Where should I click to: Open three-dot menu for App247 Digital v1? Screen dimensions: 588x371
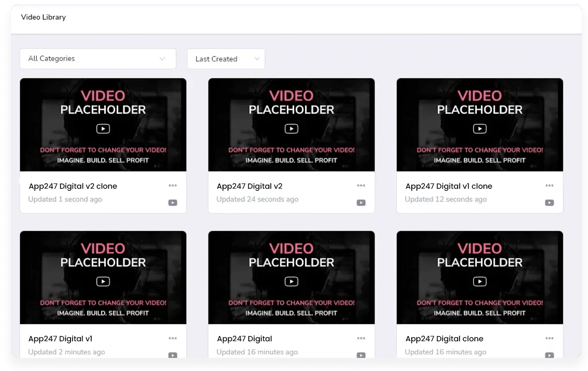173,339
